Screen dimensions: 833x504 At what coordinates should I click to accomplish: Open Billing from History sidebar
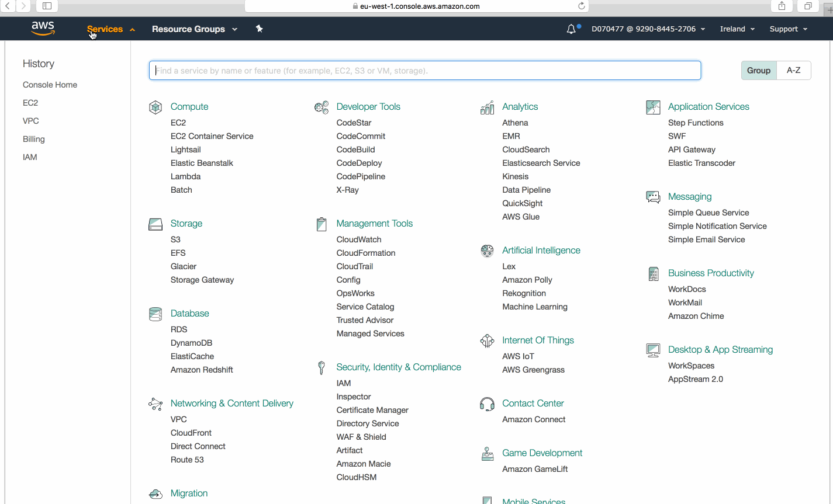(34, 139)
